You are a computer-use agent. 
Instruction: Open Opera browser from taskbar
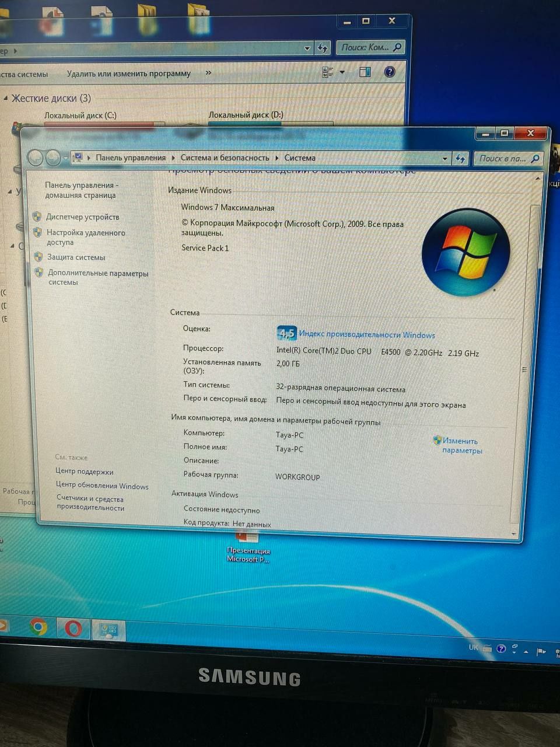[x=73, y=629]
